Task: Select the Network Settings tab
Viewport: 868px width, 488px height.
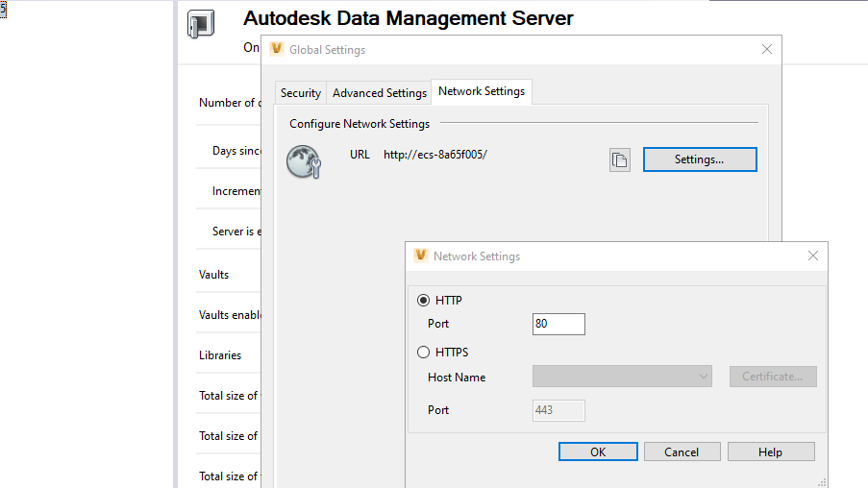Action: tap(482, 91)
